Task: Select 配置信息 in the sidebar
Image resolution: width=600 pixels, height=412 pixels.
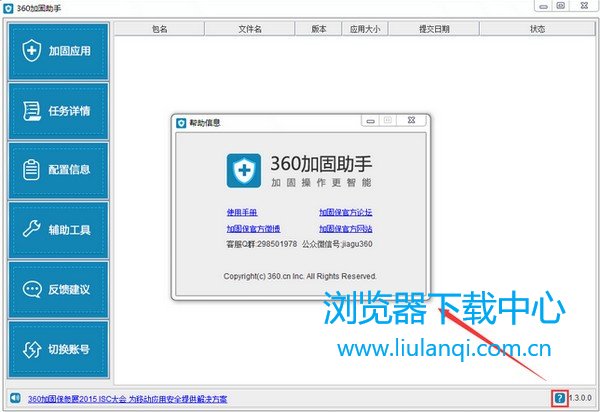Action: tap(59, 170)
